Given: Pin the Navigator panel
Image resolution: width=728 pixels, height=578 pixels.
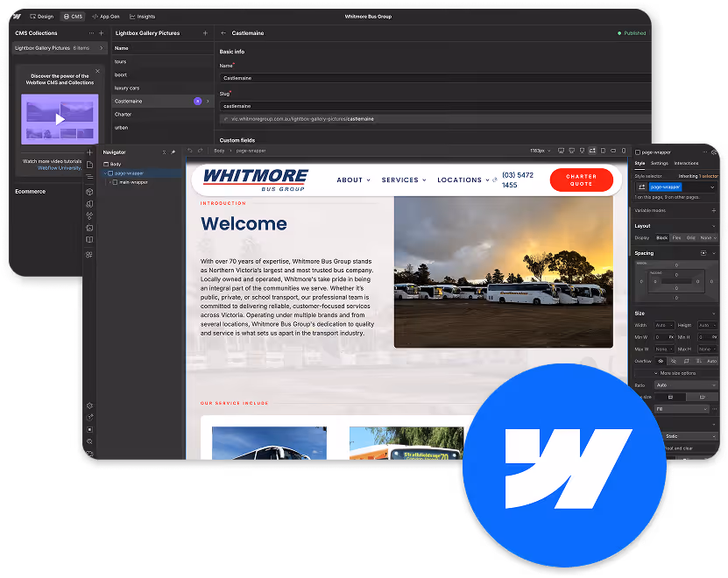Looking at the screenshot, I should click(173, 152).
